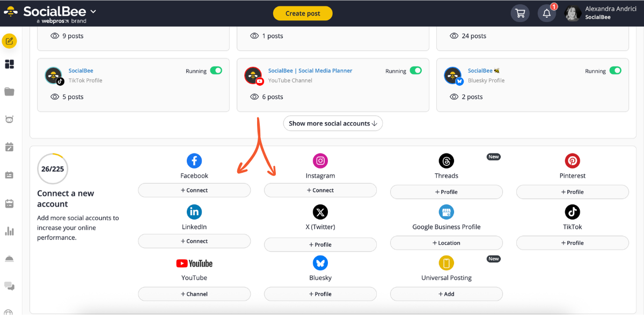Screen dimensions: 644x315
Task: Select the edit post sidebar item
Action: (x=9, y=41)
